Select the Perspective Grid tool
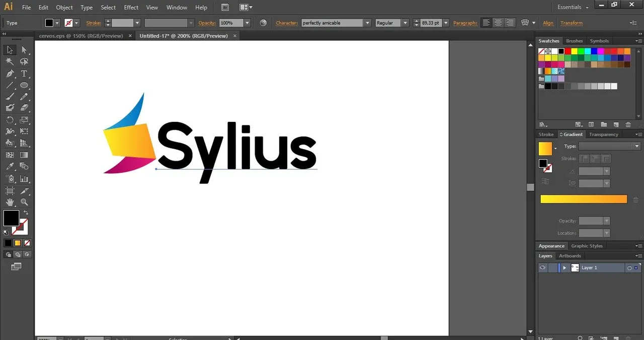The width and height of the screenshot is (644, 340). click(24, 143)
